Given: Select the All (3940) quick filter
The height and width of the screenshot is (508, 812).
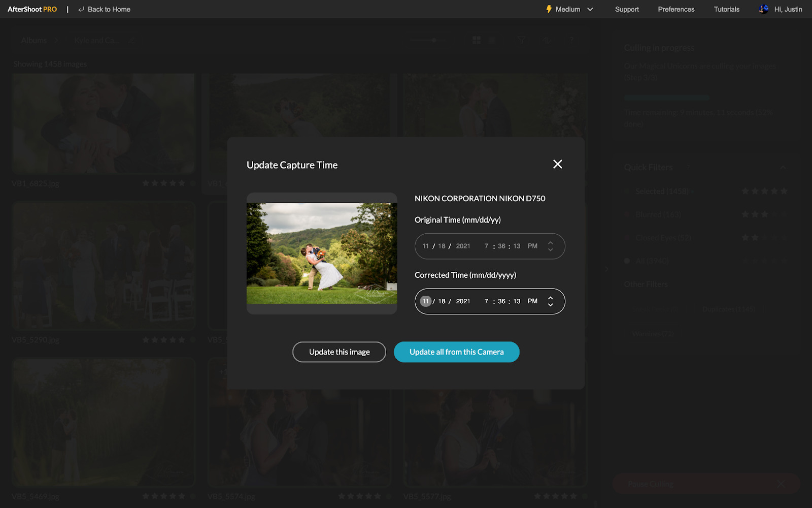Looking at the screenshot, I should (x=652, y=261).
